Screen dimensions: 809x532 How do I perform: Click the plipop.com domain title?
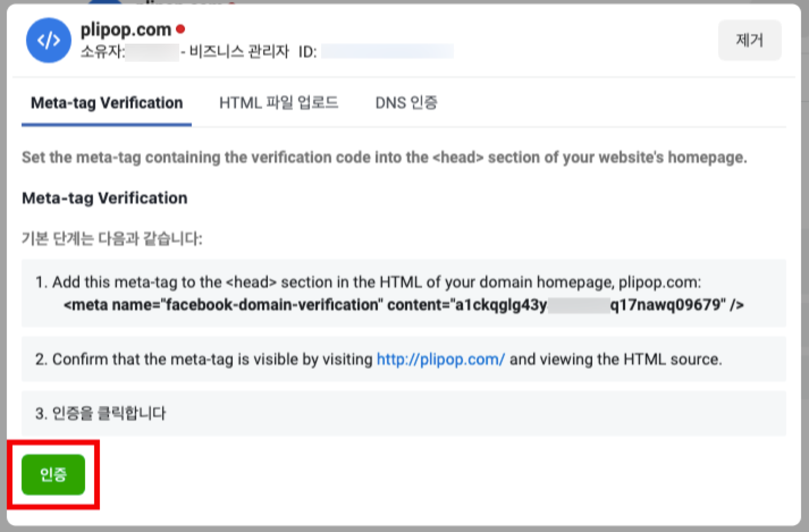tap(125, 29)
